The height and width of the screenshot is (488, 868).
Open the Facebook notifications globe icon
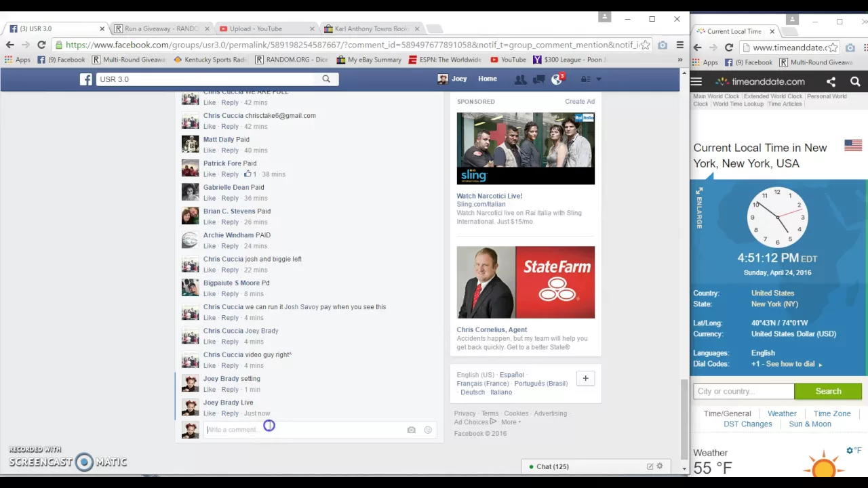click(557, 79)
